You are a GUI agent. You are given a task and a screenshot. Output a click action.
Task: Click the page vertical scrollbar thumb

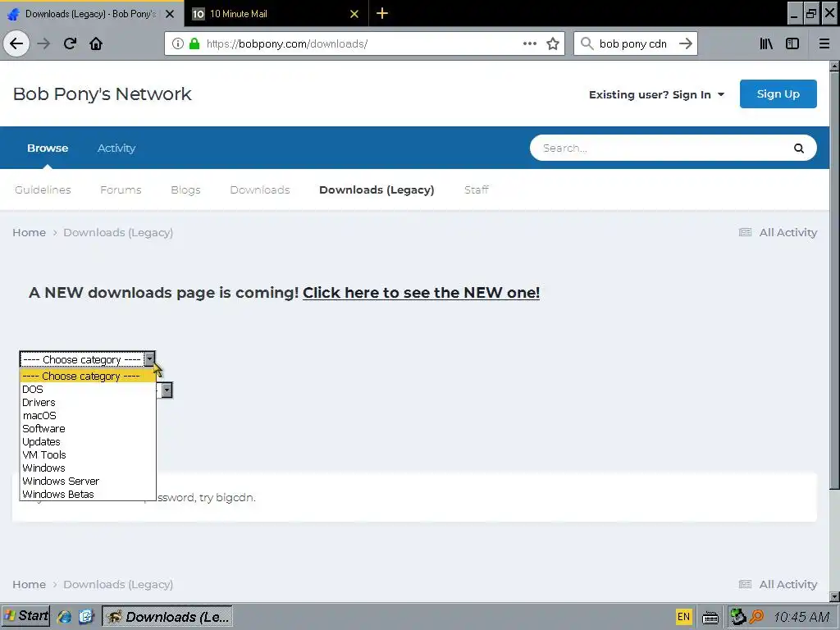click(834, 280)
